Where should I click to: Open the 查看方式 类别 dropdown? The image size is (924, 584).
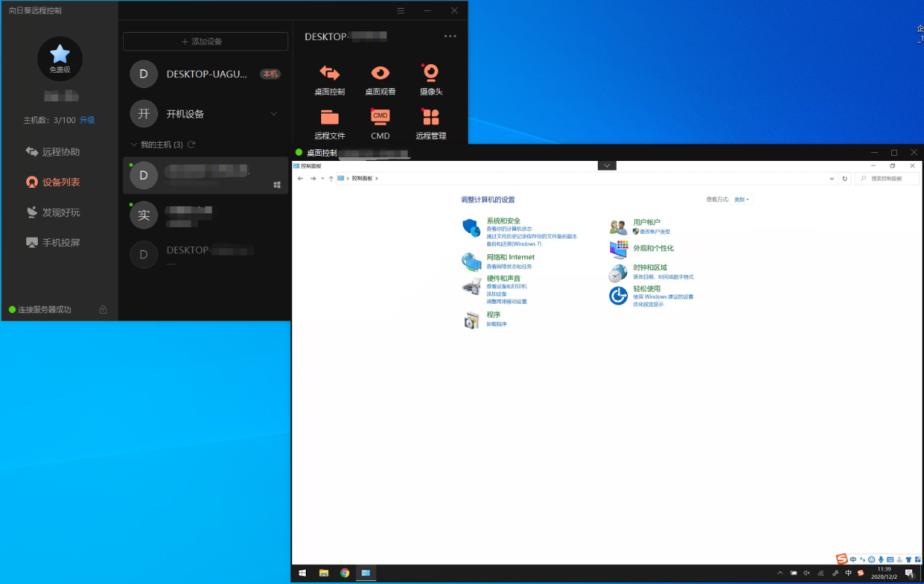[x=741, y=200]
